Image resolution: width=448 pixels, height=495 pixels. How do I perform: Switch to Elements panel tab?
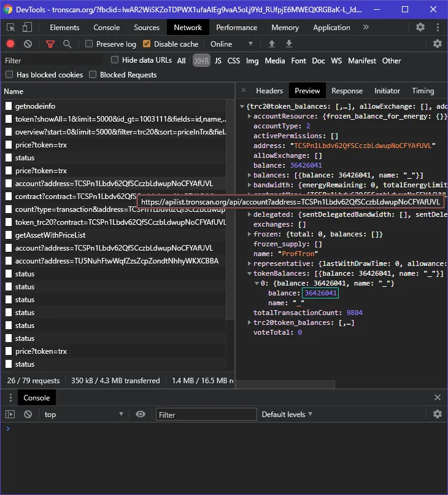[x=64, y=28]
